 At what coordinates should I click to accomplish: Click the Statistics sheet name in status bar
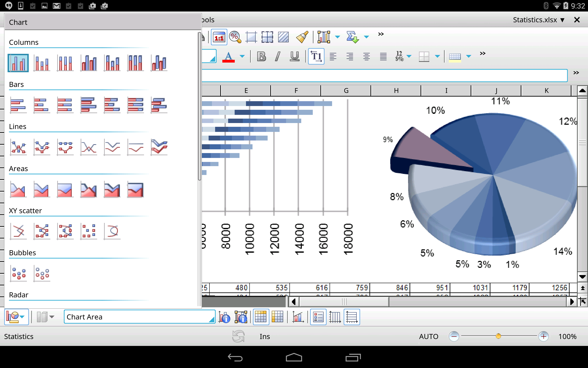click(19, 336)
